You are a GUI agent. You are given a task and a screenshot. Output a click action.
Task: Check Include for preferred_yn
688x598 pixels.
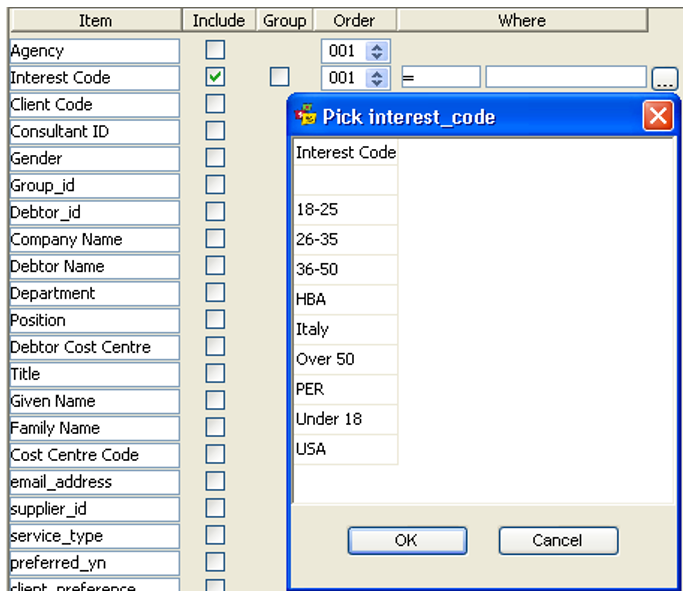click(x=215, y=562)
